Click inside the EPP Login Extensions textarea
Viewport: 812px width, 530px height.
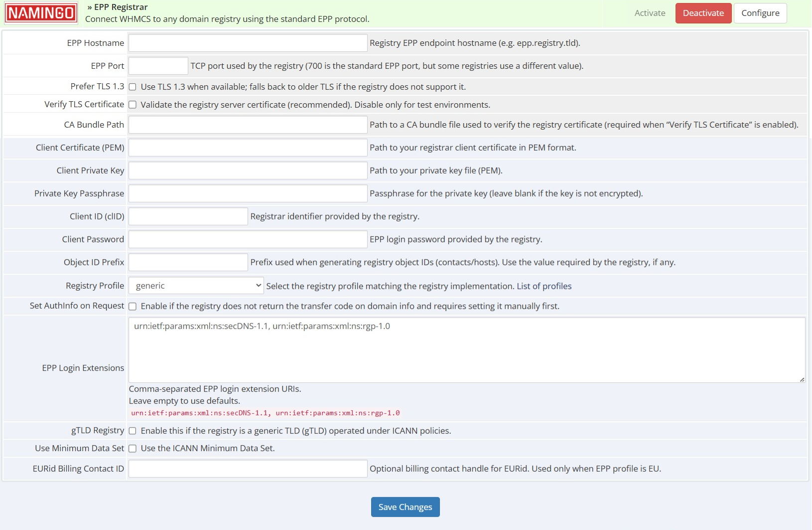click(x=466, y=350)
